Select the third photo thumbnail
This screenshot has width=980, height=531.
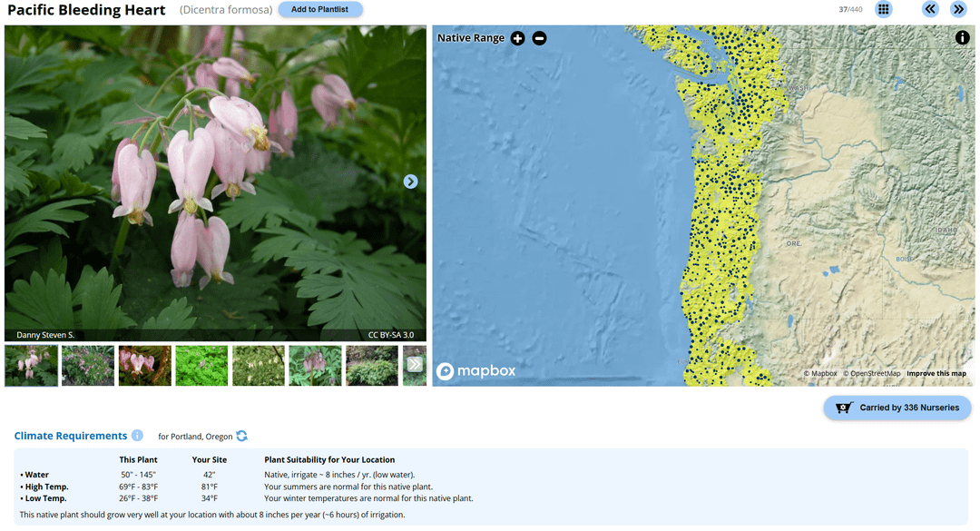pos(144,365)
